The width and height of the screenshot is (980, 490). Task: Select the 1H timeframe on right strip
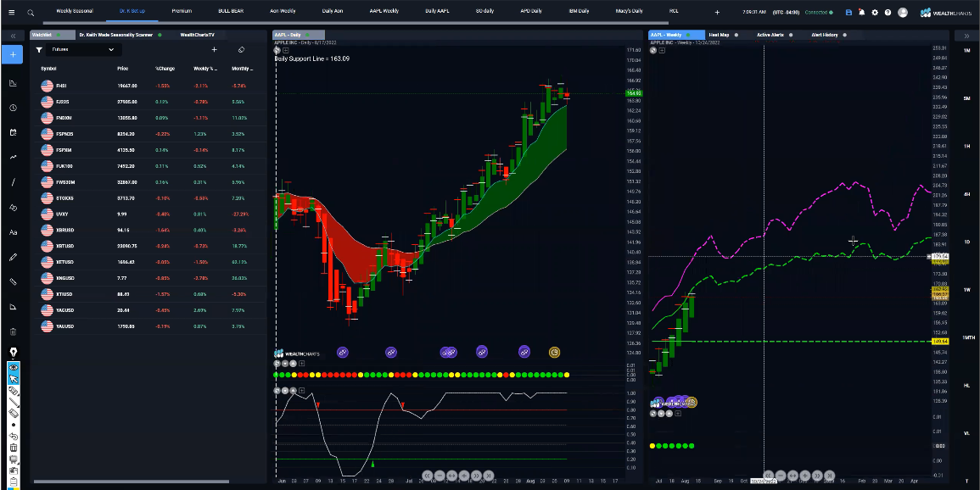(x=966, y=146)
